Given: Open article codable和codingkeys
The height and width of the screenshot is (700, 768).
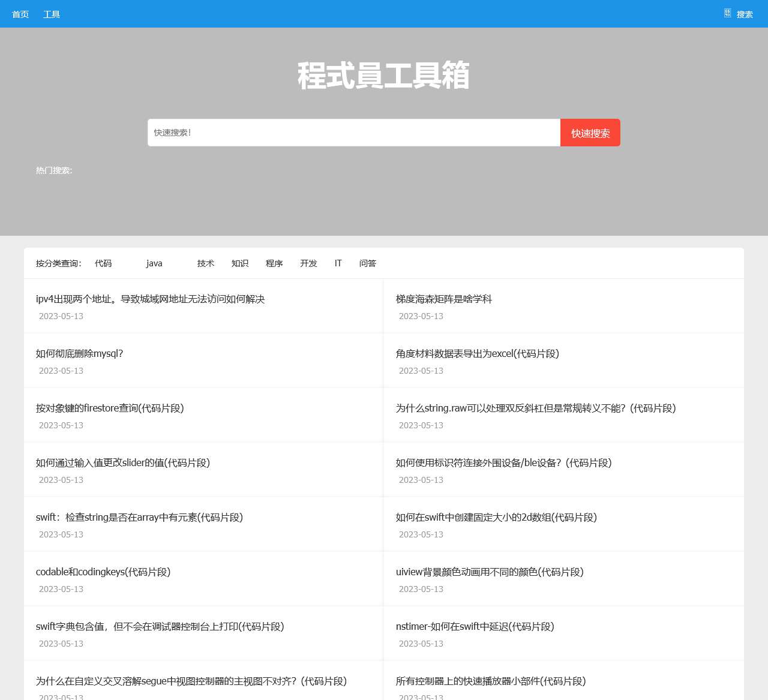Looking at the screenshot, I should 103,572.
